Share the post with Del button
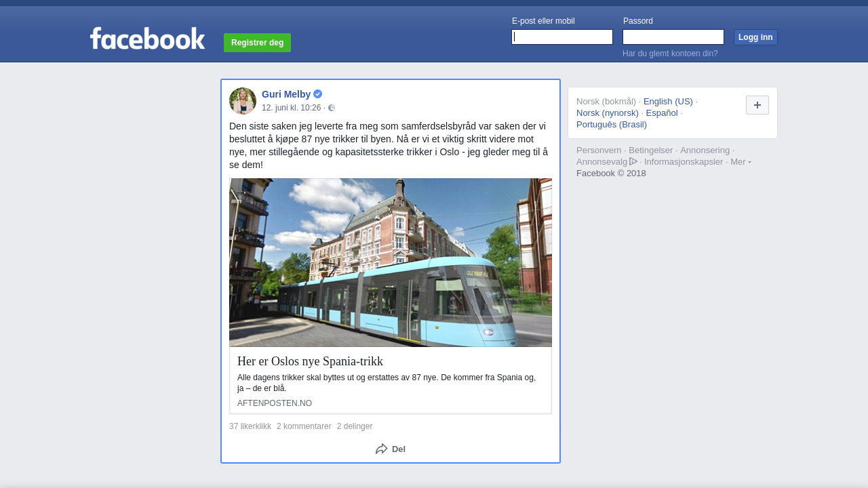This screenshot has width=868, height=488. [x=391, y=449]
